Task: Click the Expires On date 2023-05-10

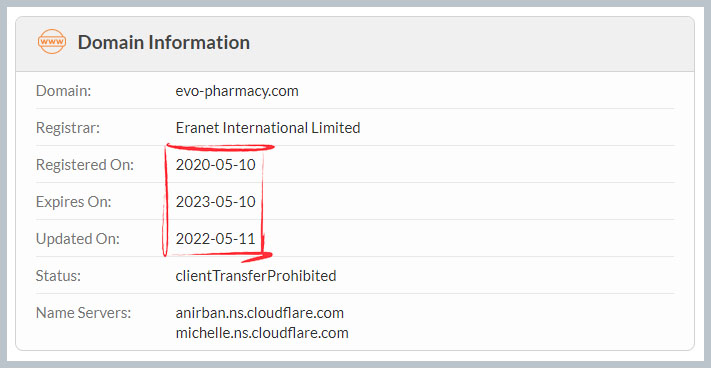Action: click(x=216, y=202)
